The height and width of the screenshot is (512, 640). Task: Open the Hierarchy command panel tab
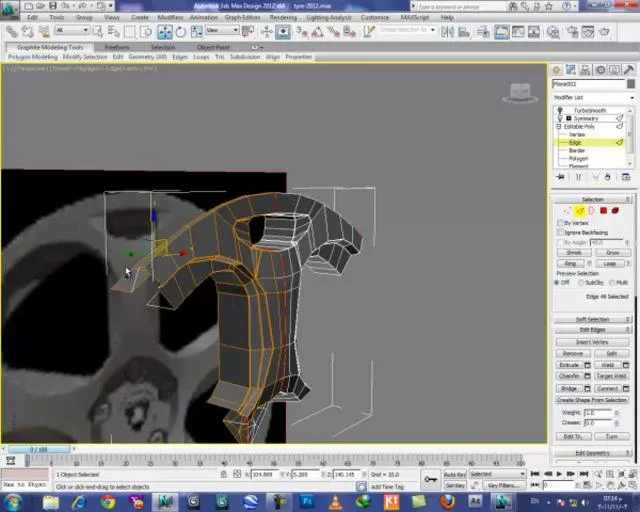[x=585, y=70]
